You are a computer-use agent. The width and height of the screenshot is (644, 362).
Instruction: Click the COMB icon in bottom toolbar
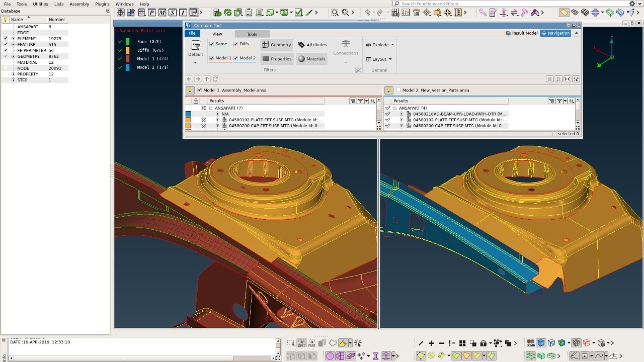point(530,343)
